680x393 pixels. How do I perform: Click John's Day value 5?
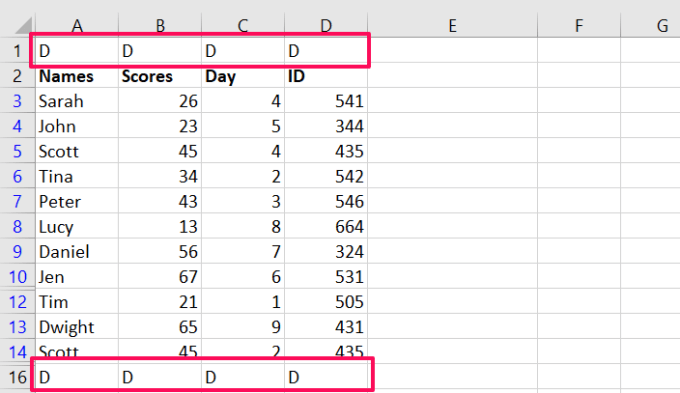[x=243, y=126]
